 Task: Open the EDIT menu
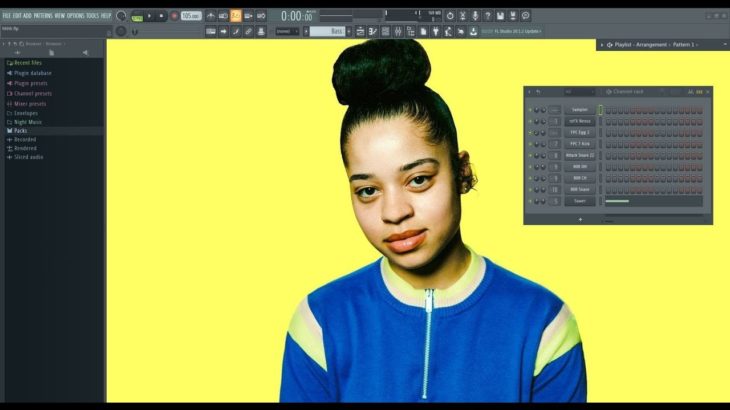click(17, 15)
